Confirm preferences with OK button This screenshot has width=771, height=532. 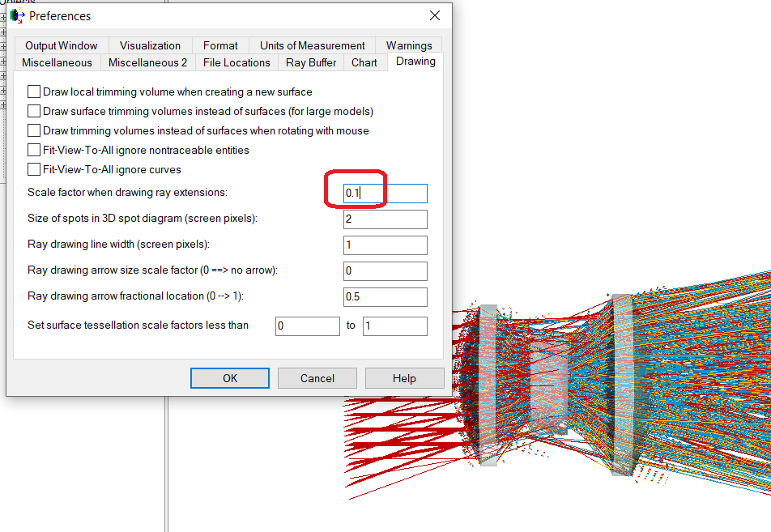(230, 378)
